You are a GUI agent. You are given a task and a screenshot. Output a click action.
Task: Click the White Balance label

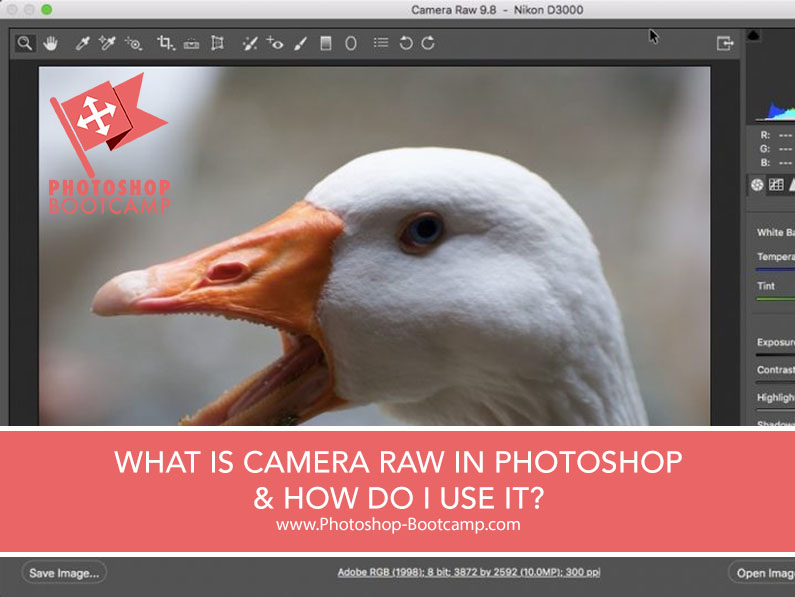point(776,232)
